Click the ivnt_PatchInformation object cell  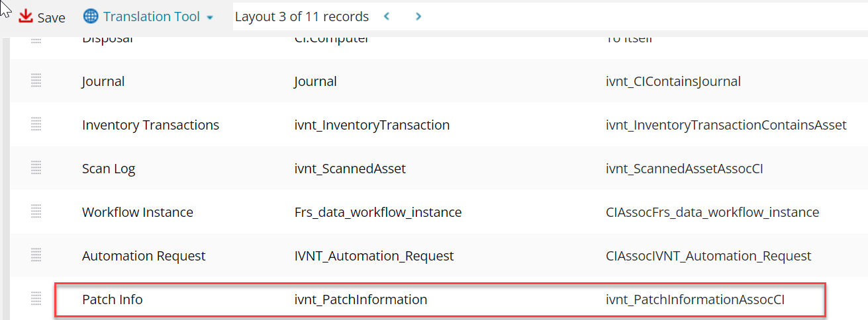(361, 300)
